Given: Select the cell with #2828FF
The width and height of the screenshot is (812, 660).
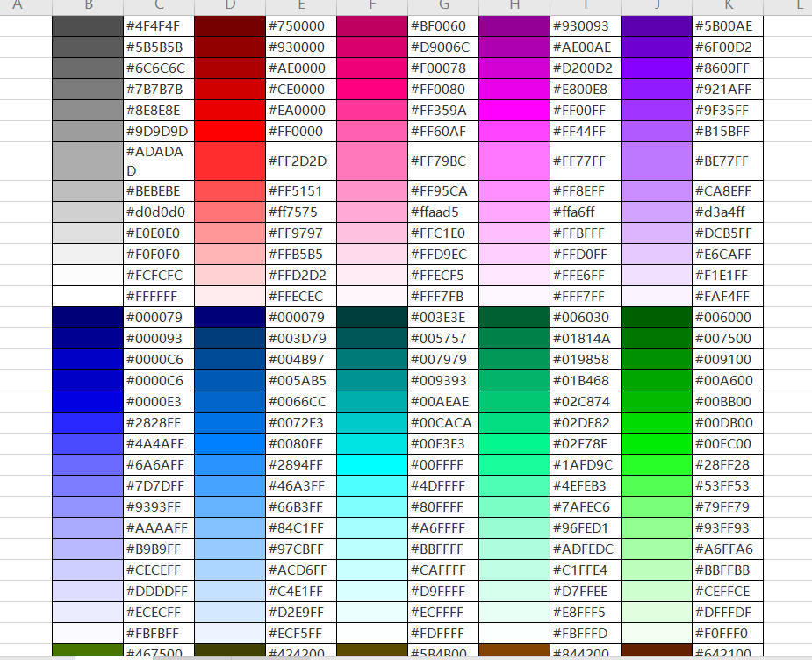Looking at the screenshot, I should 159,422.
